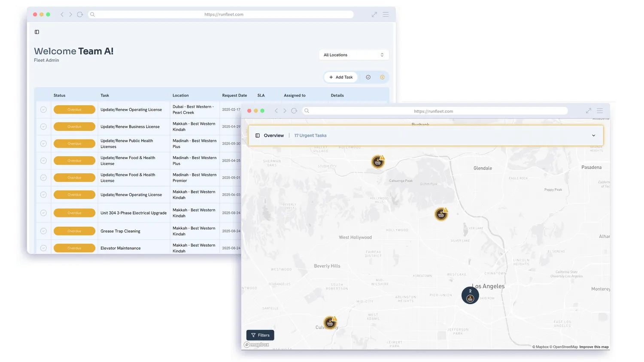This screenshot has width=644, height=362.
Task: Click the check-circle icon next to Add Task
Action: [368, 77]
